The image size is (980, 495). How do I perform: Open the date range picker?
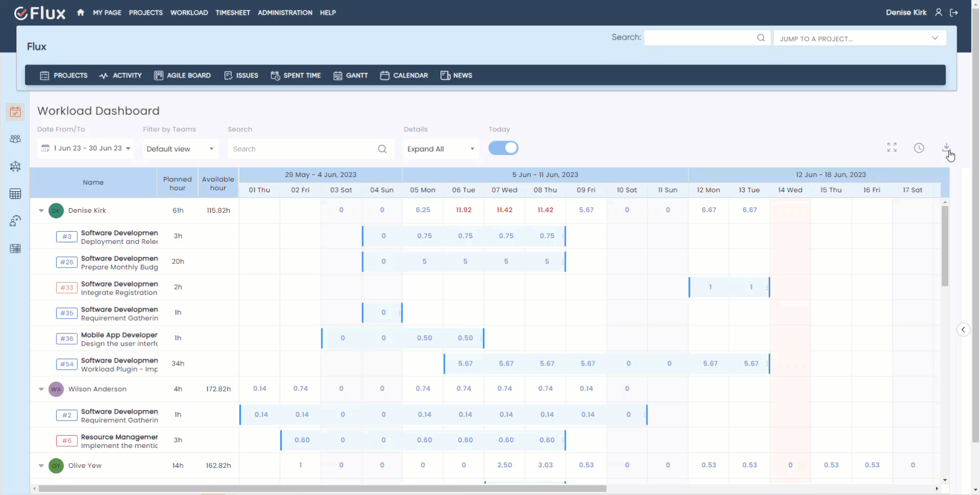point(86,148)
